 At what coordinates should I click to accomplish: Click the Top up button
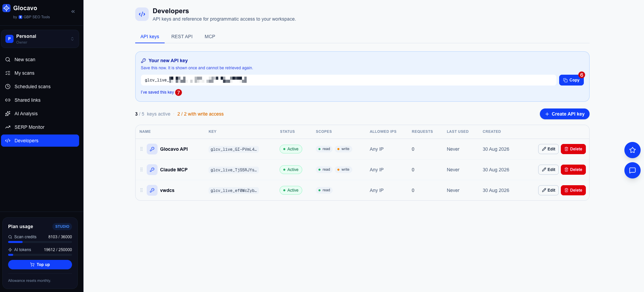pyautogui.click(x=40, y=265)
